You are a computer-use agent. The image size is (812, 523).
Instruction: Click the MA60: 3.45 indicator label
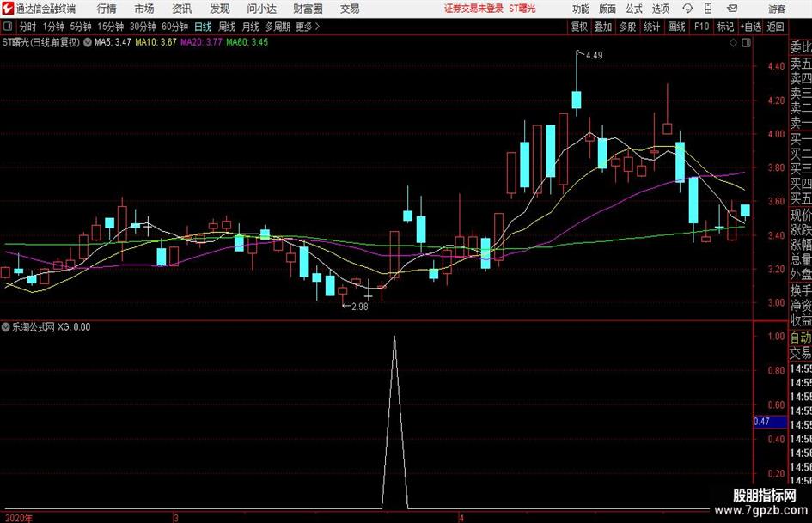[x=247, y=42]
